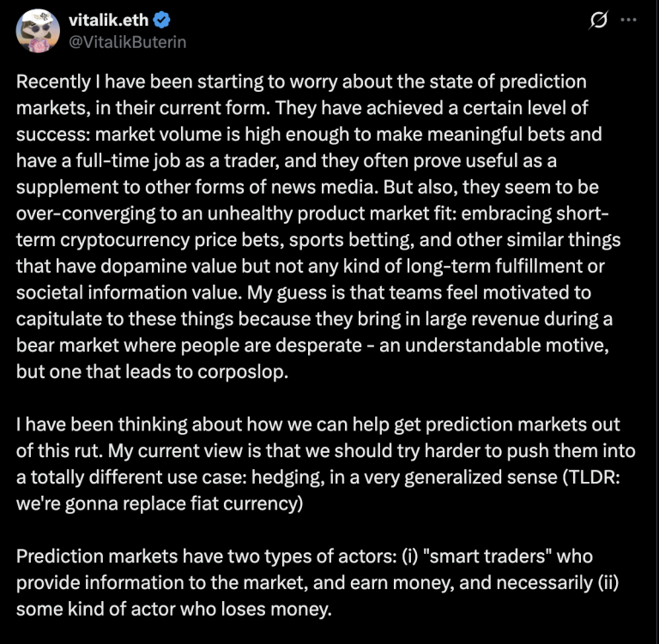The height and width of the screenshot is (644, 659).
Task: Open vitalik.eth's profile picture
Action: [x=38, y=31]
